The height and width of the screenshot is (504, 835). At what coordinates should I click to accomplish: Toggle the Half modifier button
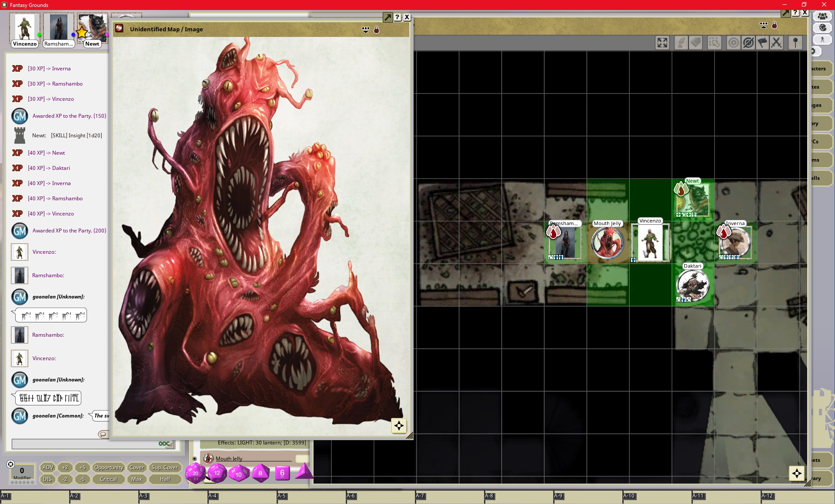165,479
